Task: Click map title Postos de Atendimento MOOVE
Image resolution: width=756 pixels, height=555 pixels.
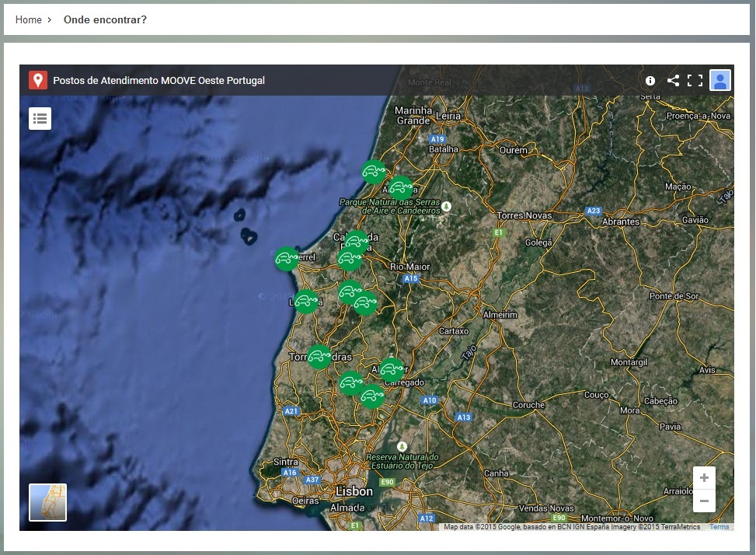Action: [x=159, y=81]
